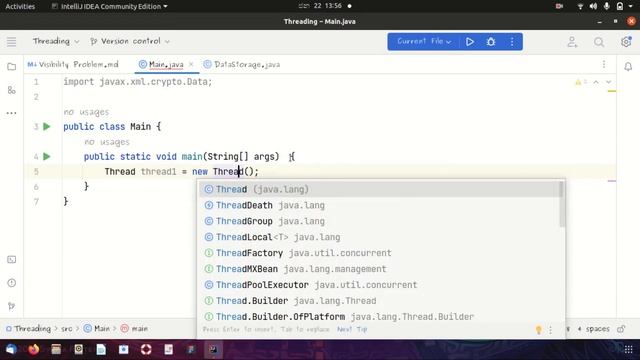Open the main hamburger menu
The width and height of the screenshot is (640, 360).
[x=11, y=42]
